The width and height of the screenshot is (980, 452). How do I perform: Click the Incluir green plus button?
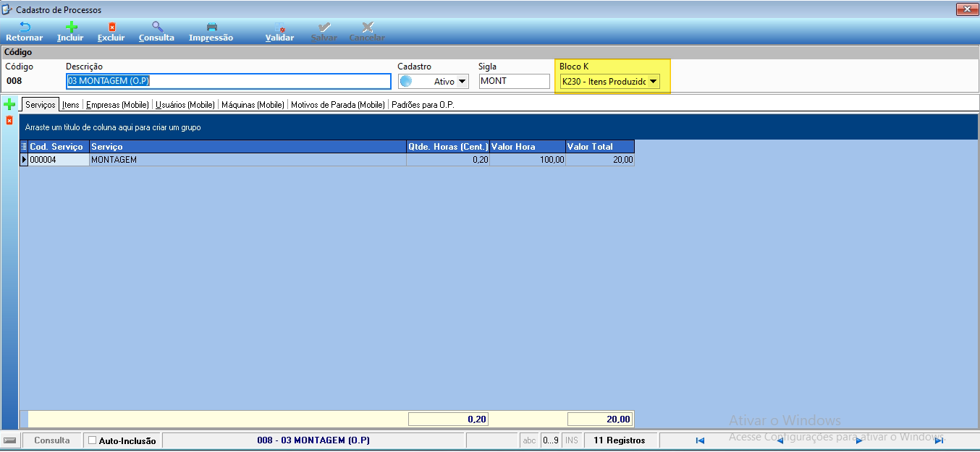click(x=70, y=32)
